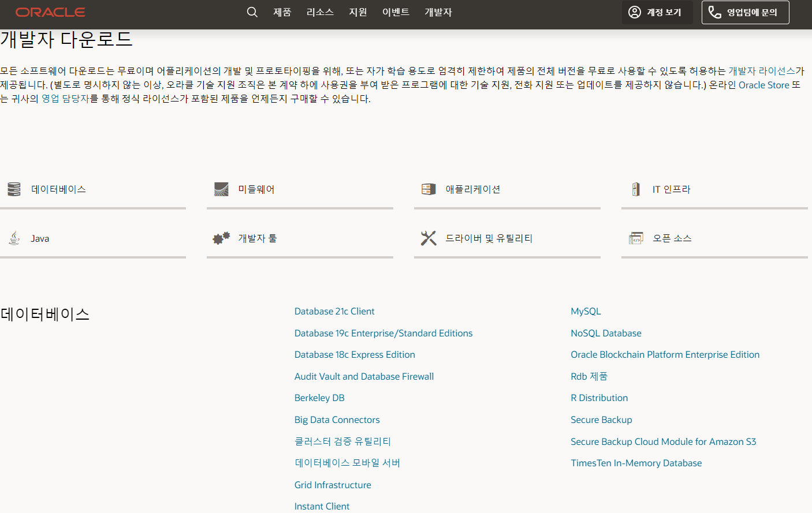Click the applications category icon

coord(429,189)
